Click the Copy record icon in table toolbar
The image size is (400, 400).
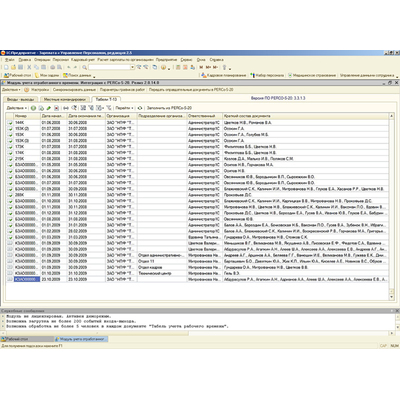(x=41, y=108)
